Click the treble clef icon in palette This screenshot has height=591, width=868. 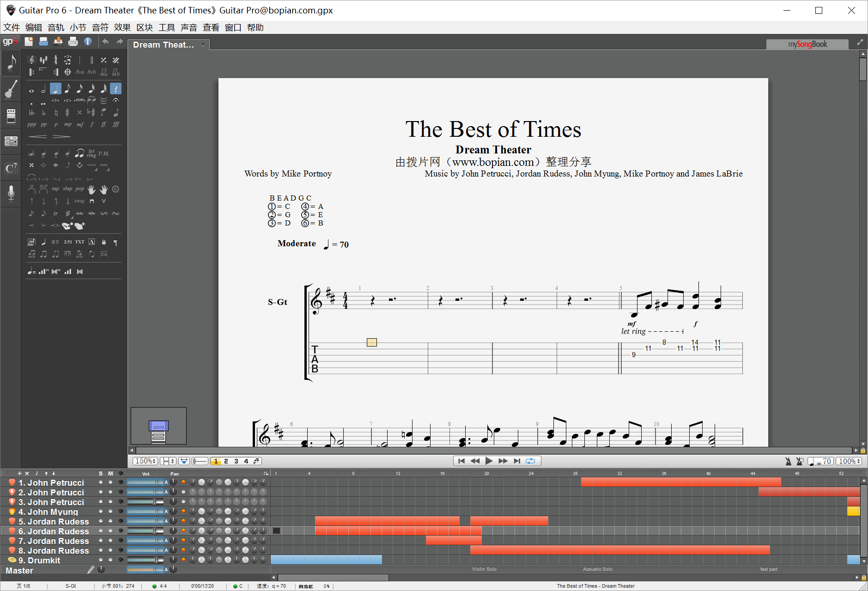pos(31,60)
